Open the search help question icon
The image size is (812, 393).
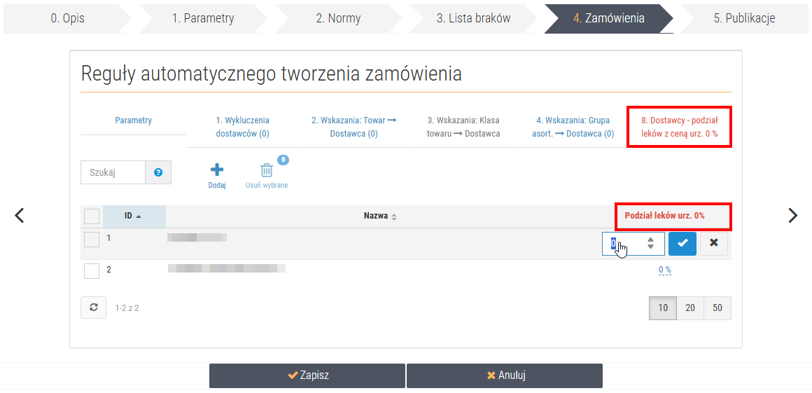(158, 172)
